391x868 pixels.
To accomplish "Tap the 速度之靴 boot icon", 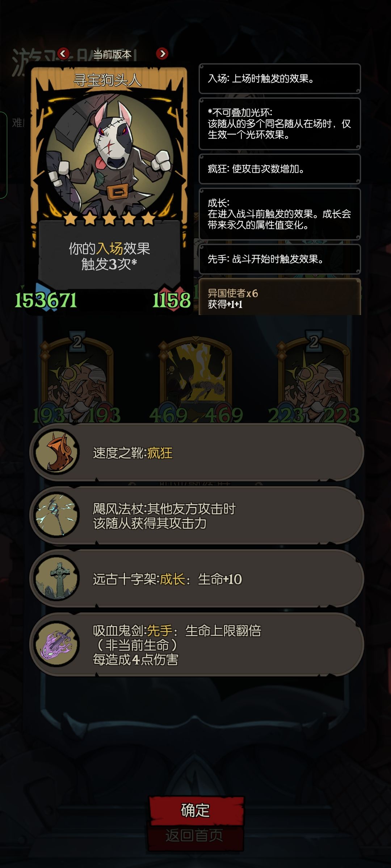I will click(x=56, y=452).
